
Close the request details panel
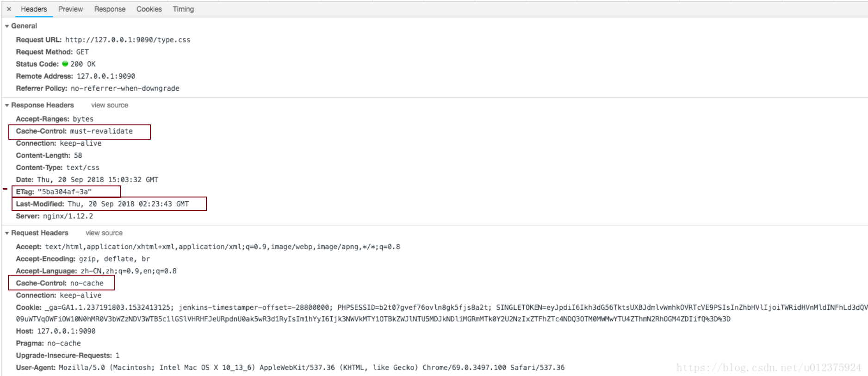point(9,9)
